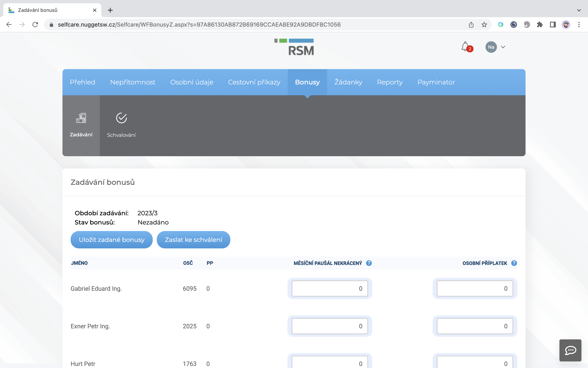Viewport: 588px width, 368px height.
Task: Expand the tab search chevron
Action: [x=579, y=10]
